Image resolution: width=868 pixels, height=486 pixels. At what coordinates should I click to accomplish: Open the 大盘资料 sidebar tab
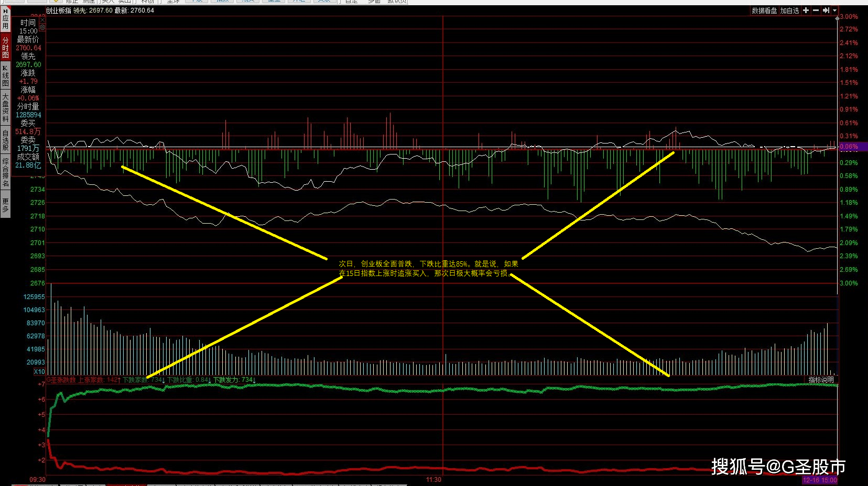click(5, 107)
